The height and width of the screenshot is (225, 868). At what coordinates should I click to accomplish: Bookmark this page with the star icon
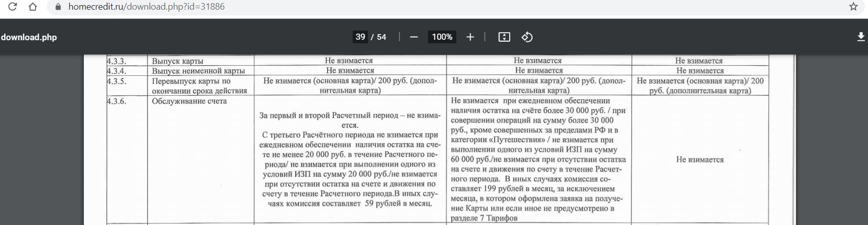point(853,7)
